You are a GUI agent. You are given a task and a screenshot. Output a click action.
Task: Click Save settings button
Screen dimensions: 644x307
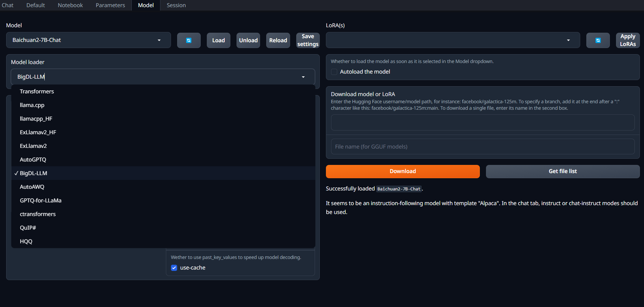pyautogui.click(x=307, y=40)
